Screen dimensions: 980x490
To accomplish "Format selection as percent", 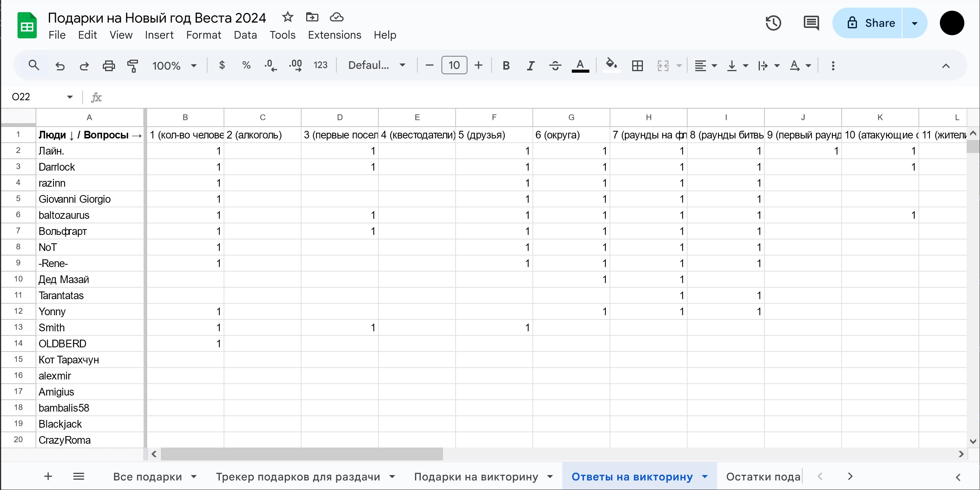I will click(x=246, y=65).
